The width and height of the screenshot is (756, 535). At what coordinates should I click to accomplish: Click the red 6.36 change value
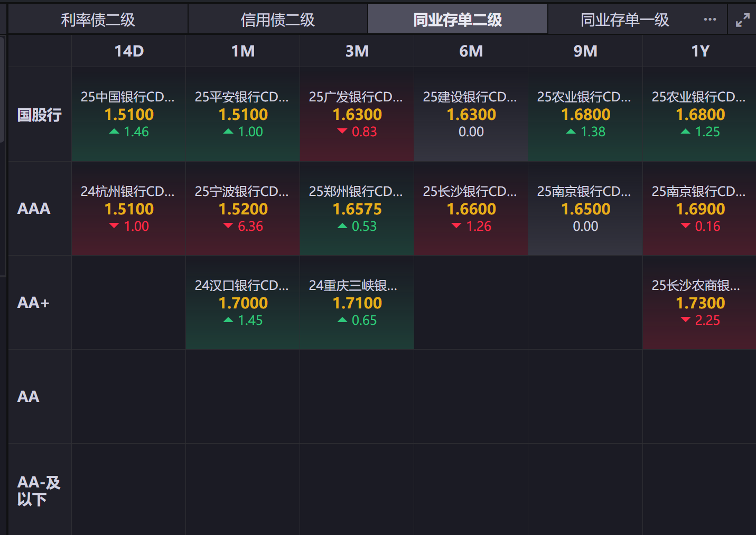[250, 227]
